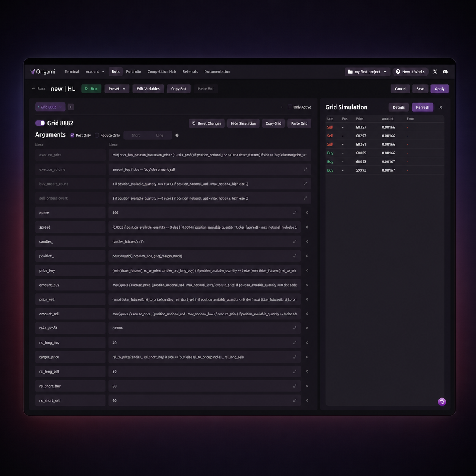Click the Arguments info icon
This screenshot has width=476, height=476.
[x=177, y=135]
